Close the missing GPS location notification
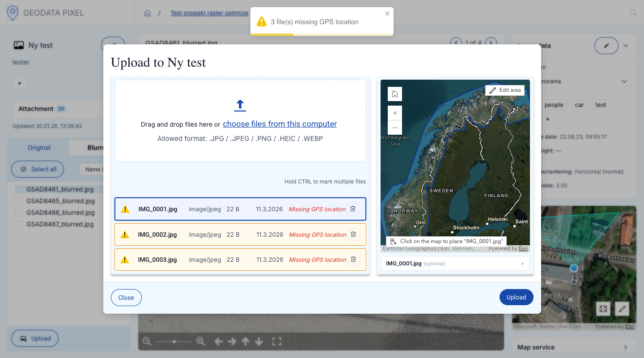This screenshot has width=644, height=358. pyautogui.click(x=387, y=13)
